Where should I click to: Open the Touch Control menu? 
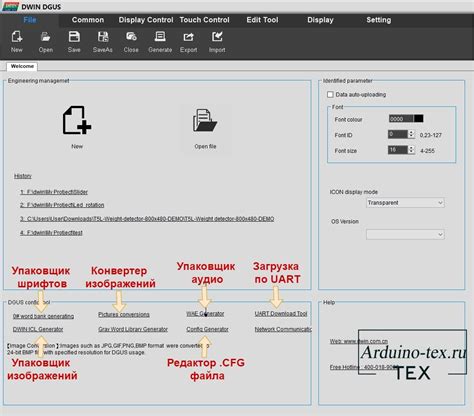[x=204, y=20]
